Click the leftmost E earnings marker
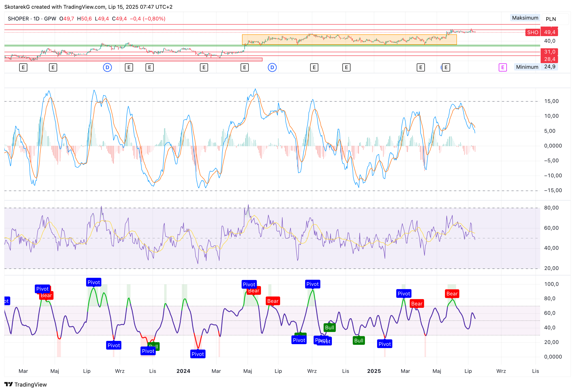575x392 pixels. [23, 67]
